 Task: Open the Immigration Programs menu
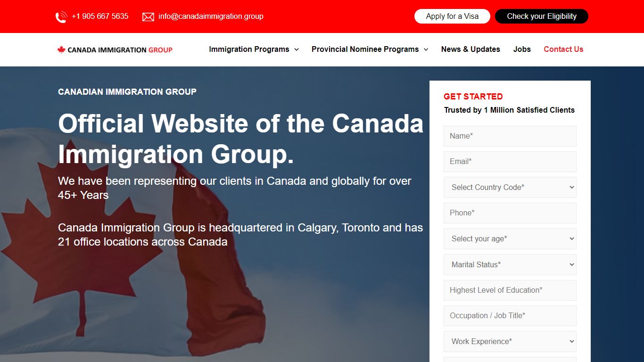pos(249,49)
